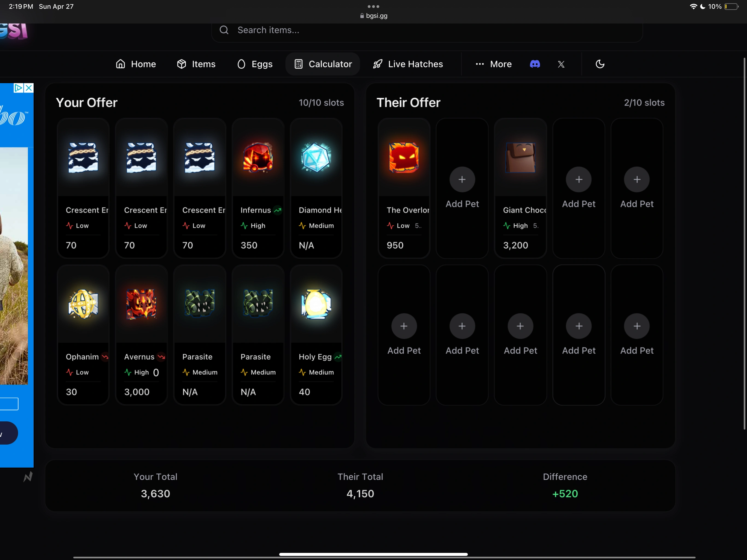
Task: Click the Avernus pet icon
Action: coord(141,304)
